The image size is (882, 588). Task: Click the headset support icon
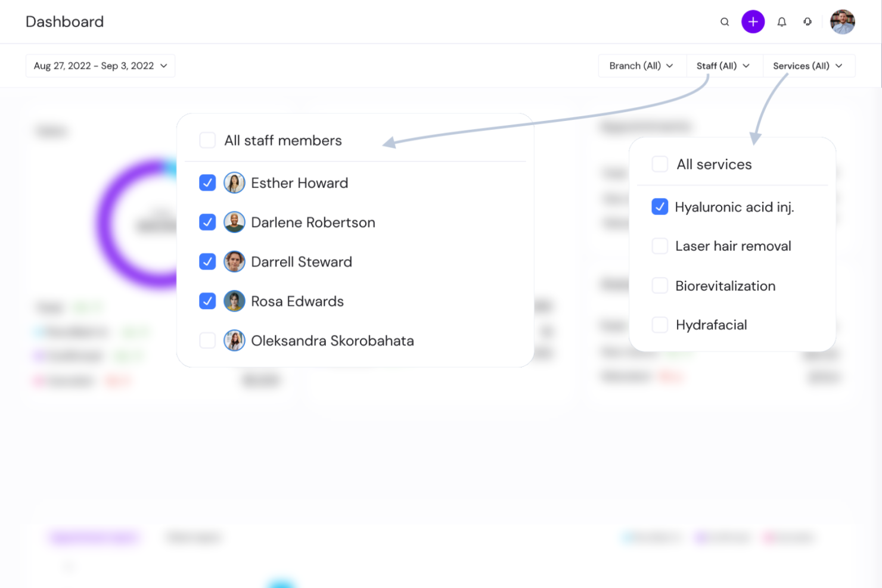(x=808, y=22)
